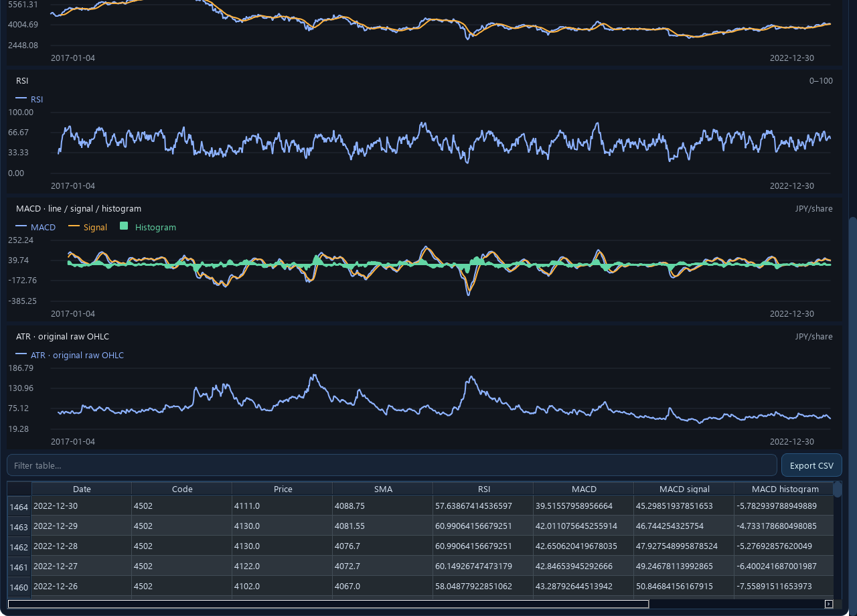Click the Price column header

(283, 489)
